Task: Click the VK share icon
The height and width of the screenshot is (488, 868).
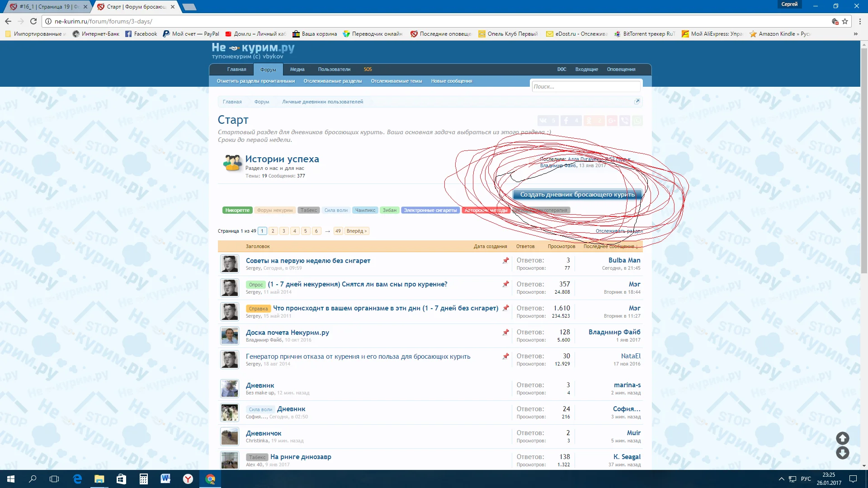Action: 547,121
